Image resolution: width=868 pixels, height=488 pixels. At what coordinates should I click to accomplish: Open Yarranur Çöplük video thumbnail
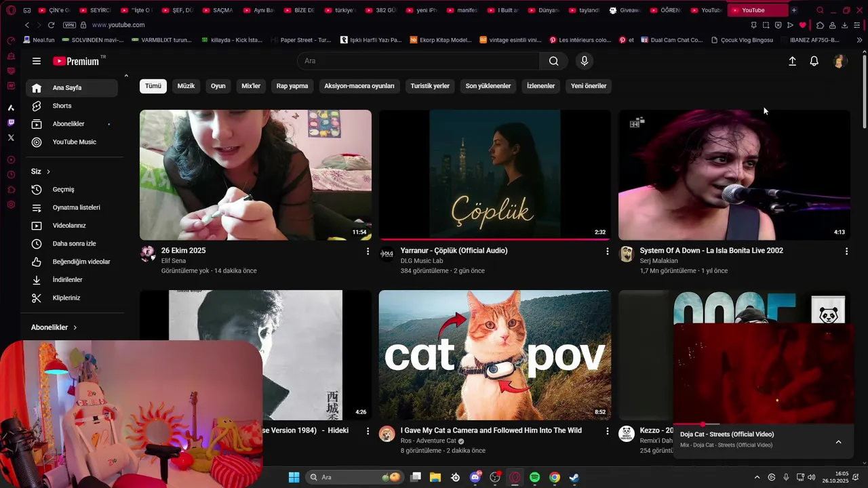495,175
